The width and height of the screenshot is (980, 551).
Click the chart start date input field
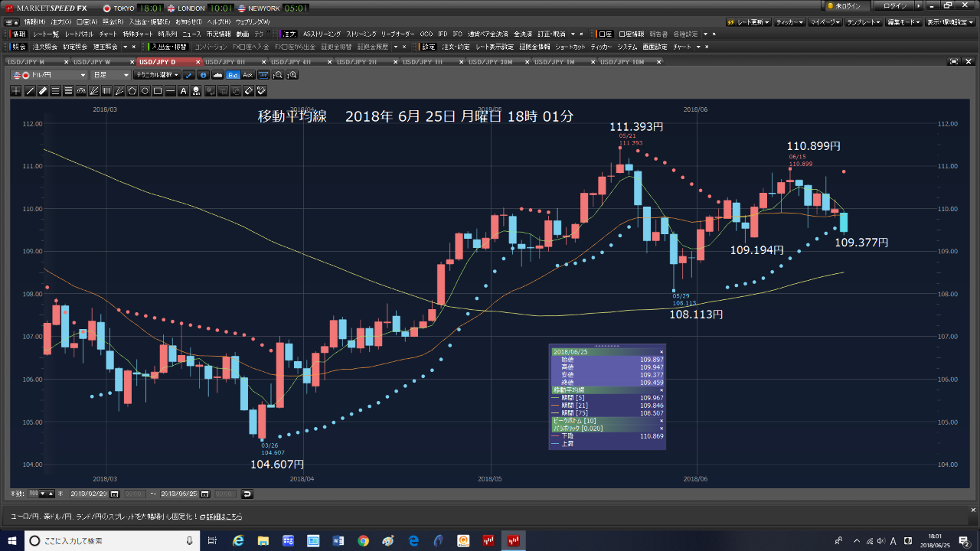coord(89,494)
